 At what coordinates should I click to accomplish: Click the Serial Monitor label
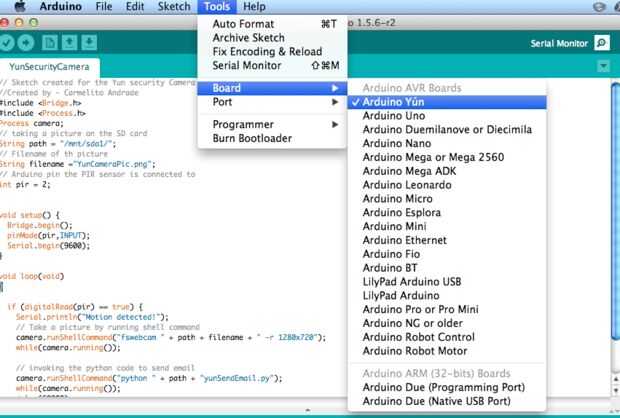click(559, 44)
